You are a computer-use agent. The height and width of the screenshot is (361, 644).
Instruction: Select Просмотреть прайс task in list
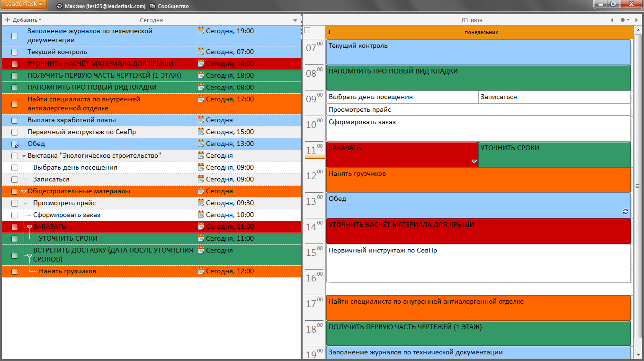pyautogui.click(x=64, y=203)
